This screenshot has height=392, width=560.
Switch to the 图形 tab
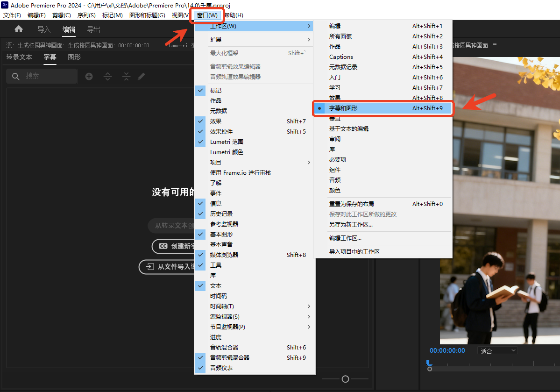click(x=74, y=57)
